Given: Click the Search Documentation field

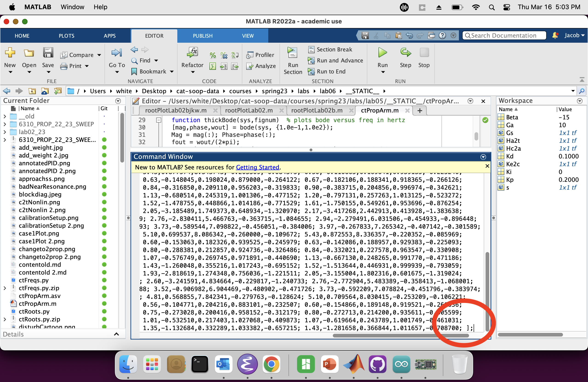Looking at the screenshot, I should 504,36.
